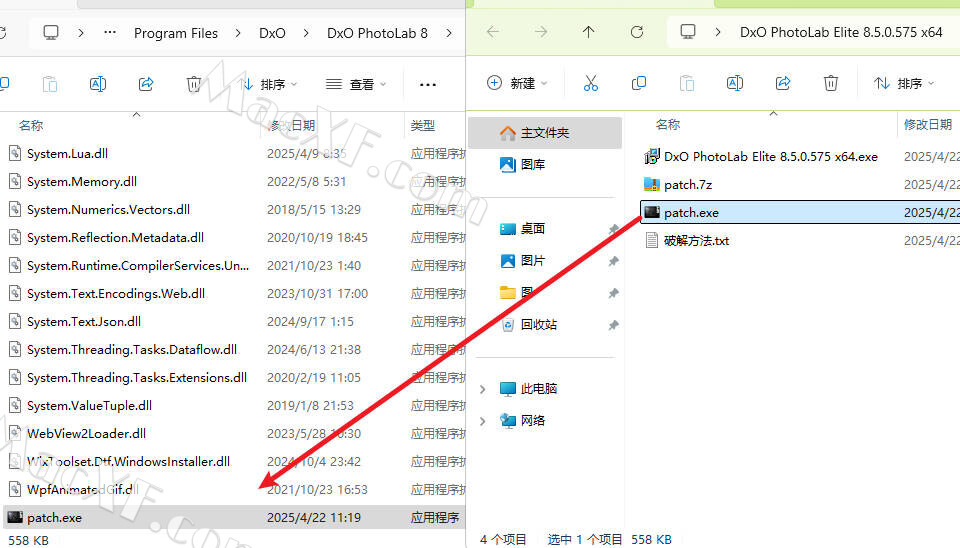Click the Rename icon in left window toolbar
Image resolution: width=960 pixels, height=548 pixels.
(98, 84)
